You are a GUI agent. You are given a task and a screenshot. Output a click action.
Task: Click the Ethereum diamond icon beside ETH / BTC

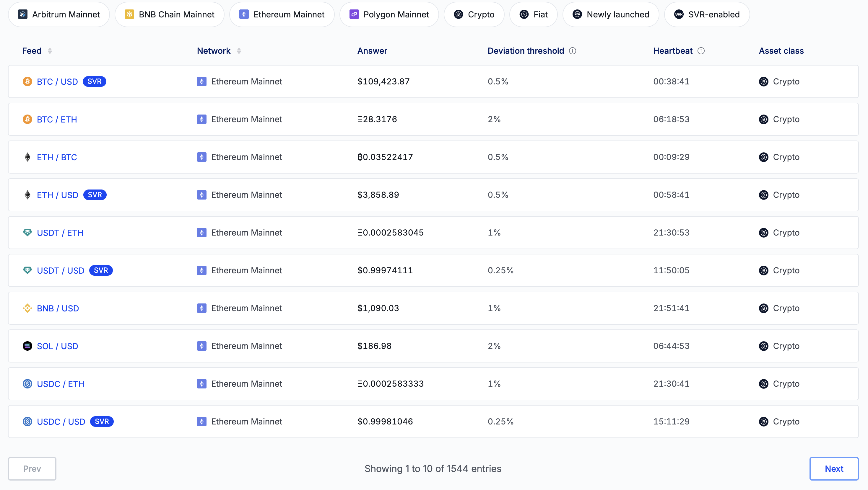point(27,157)
